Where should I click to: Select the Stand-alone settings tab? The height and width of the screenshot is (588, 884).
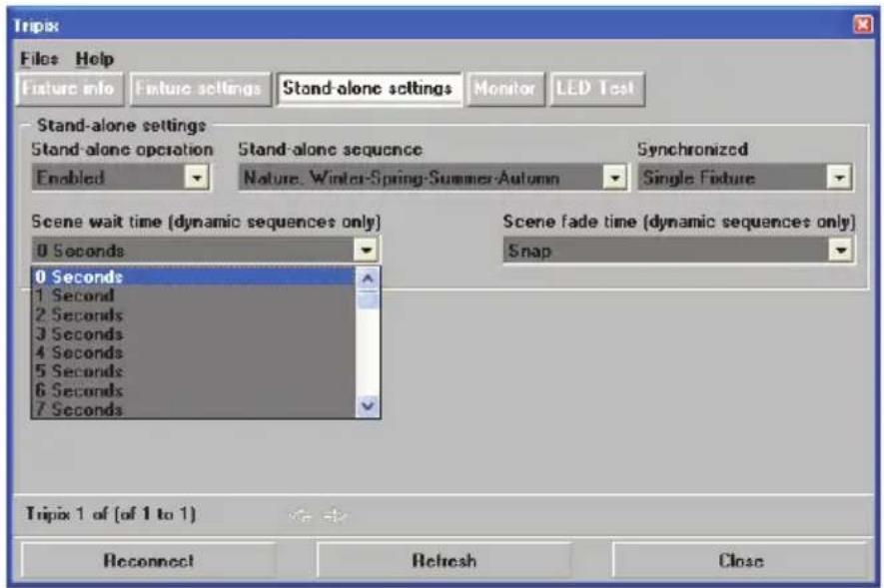click(369, 89)
